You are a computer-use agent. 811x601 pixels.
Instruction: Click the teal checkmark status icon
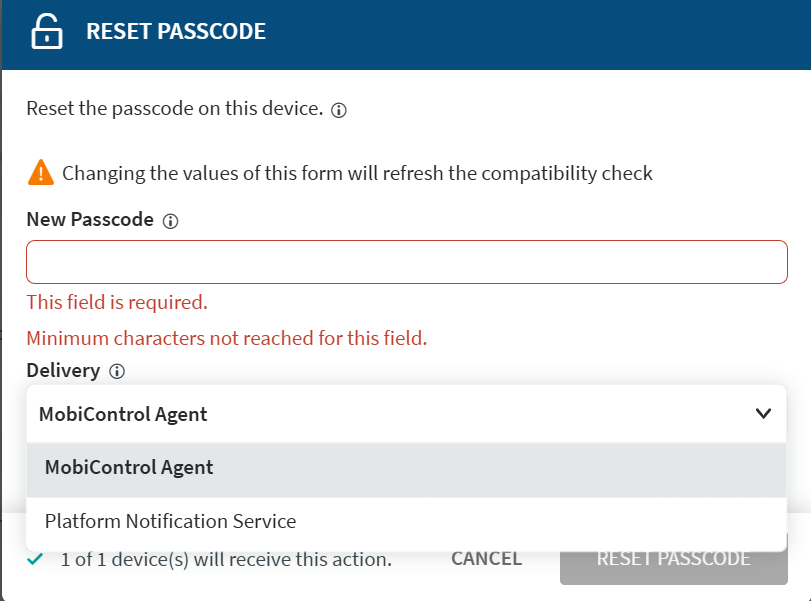(36, 559)
